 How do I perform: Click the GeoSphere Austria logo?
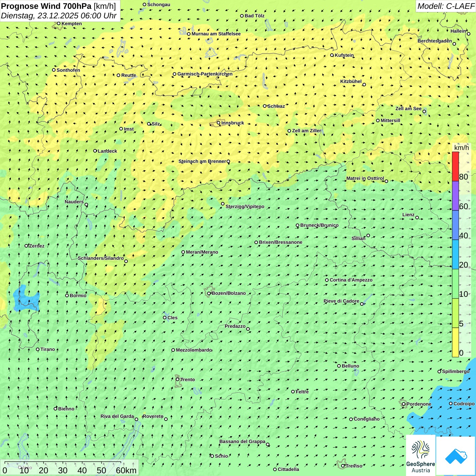(421, 456)
